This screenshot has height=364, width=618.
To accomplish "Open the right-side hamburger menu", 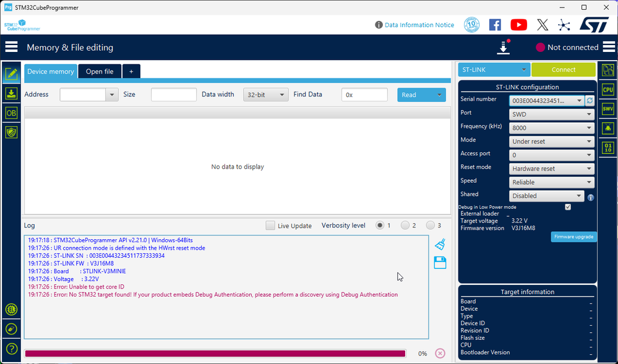I will pyautogui.click(x=609, y=47).
